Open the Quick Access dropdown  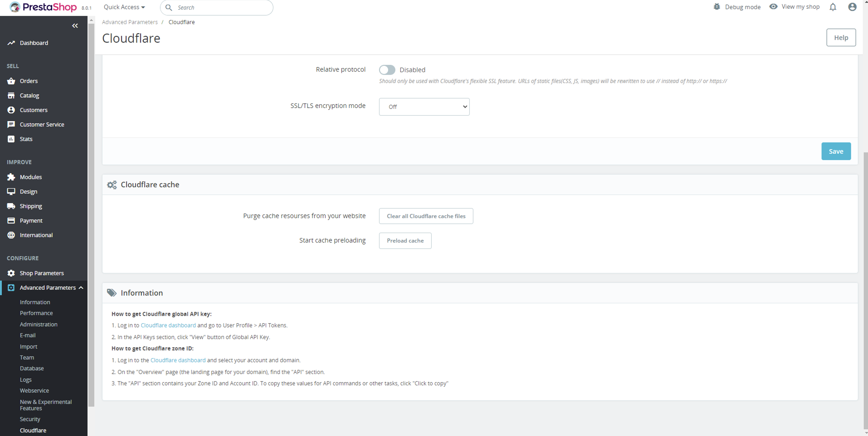[x=124, y=7]
